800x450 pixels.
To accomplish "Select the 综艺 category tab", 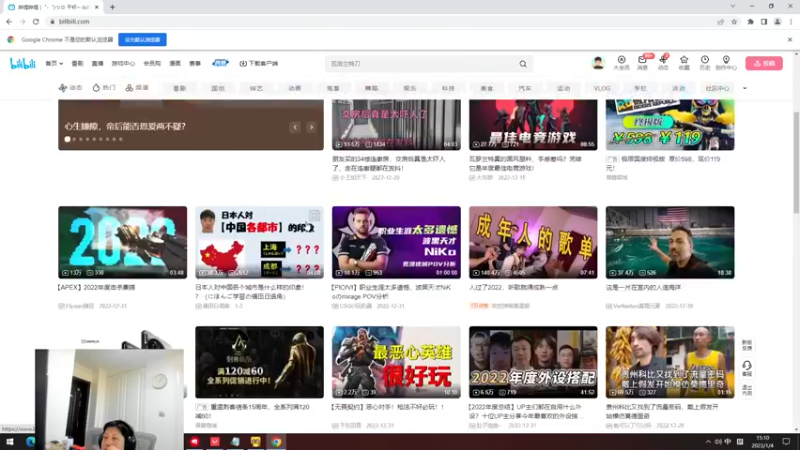I will click(256, 88).
